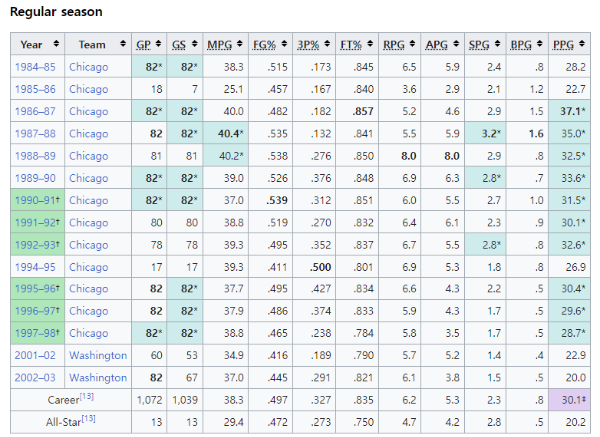Image resolution: width=600 pixels, height=437 pixels.
Task: Select the career 30.1 PPG cell
Action: [x=569, y=400]
